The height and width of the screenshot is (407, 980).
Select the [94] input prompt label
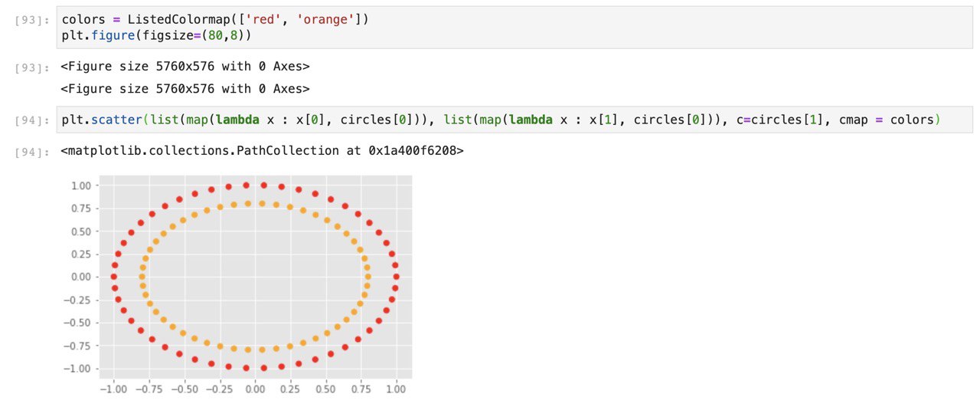click(x=32, y=120)
